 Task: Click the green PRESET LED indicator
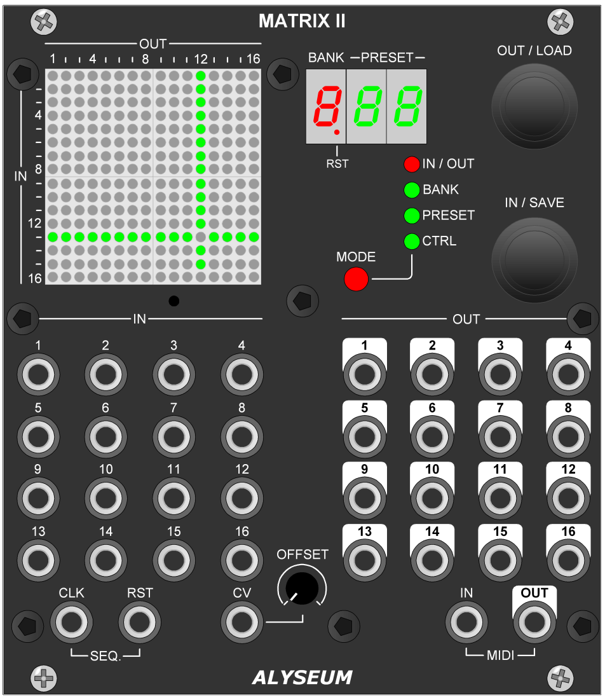tap(411, 216)
